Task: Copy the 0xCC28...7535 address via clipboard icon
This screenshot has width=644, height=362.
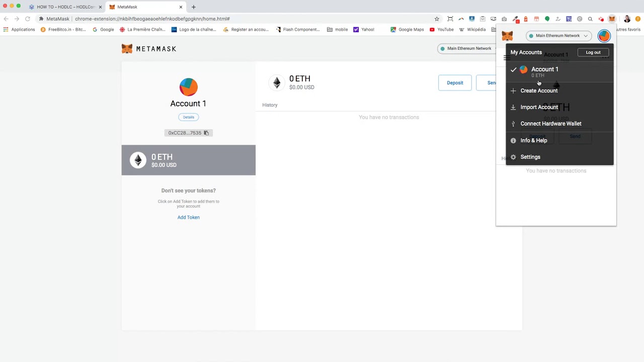Action: (206, 133)
